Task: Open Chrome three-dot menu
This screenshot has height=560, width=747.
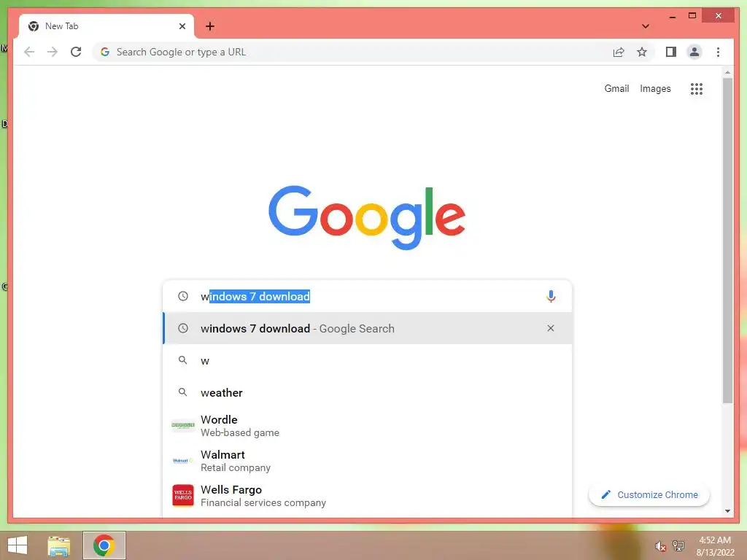Action: click(718, 52)
